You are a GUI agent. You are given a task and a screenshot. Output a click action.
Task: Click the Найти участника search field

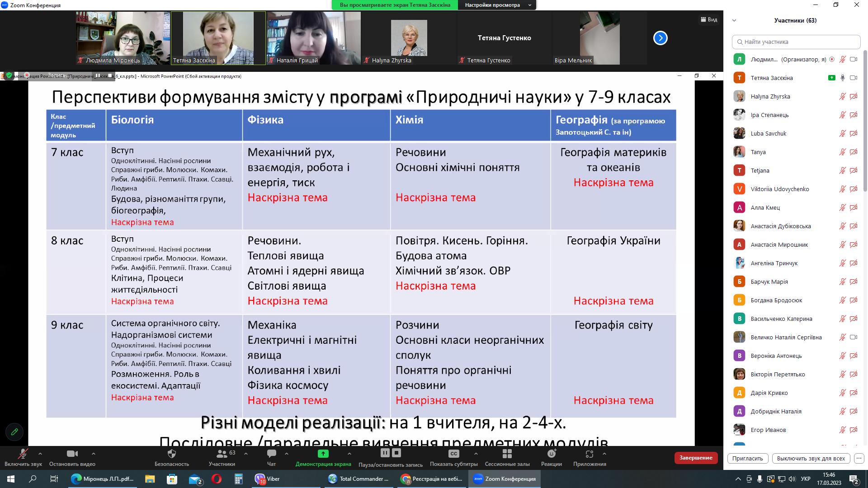click(796, 42)
